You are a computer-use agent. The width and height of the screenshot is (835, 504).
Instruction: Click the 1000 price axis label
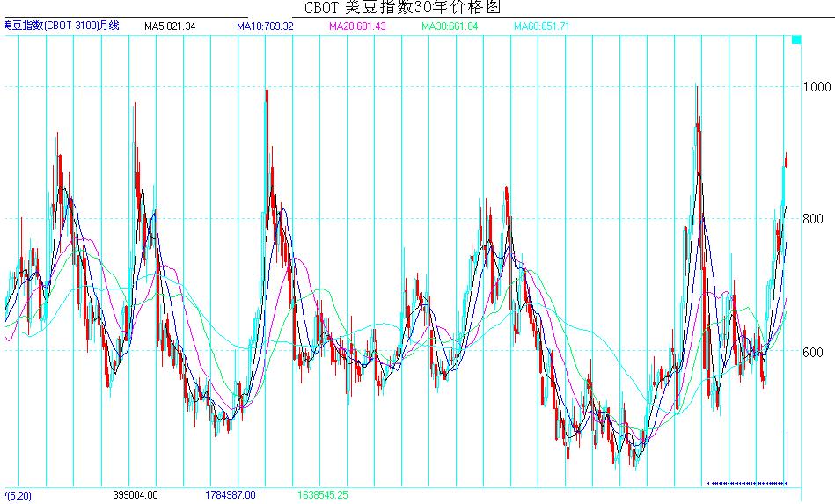(x=817, y=87)
